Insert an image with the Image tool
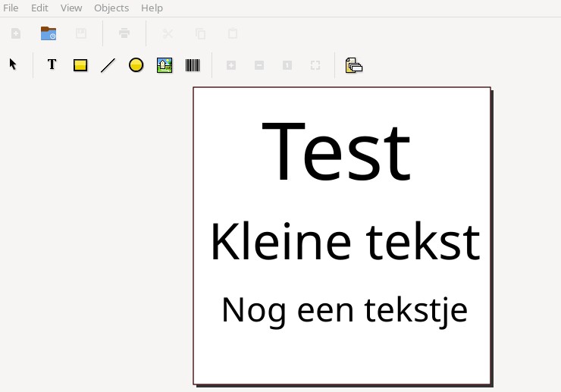 click(165, 65)
